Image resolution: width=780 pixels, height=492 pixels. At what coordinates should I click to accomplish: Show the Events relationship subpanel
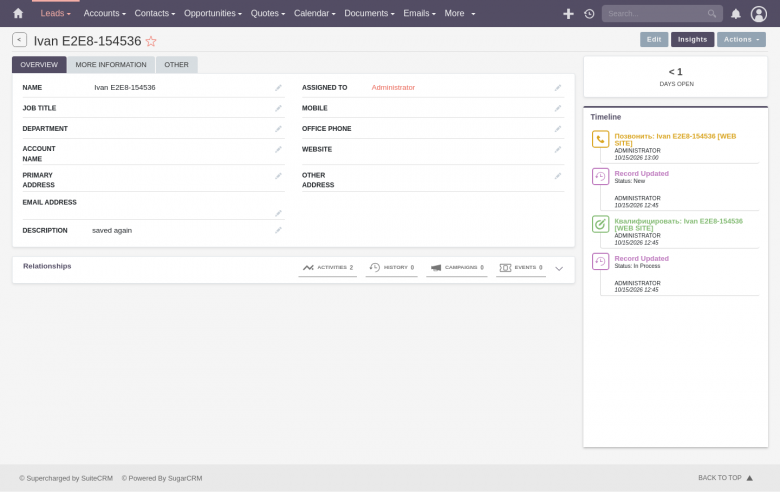point(521,268)
